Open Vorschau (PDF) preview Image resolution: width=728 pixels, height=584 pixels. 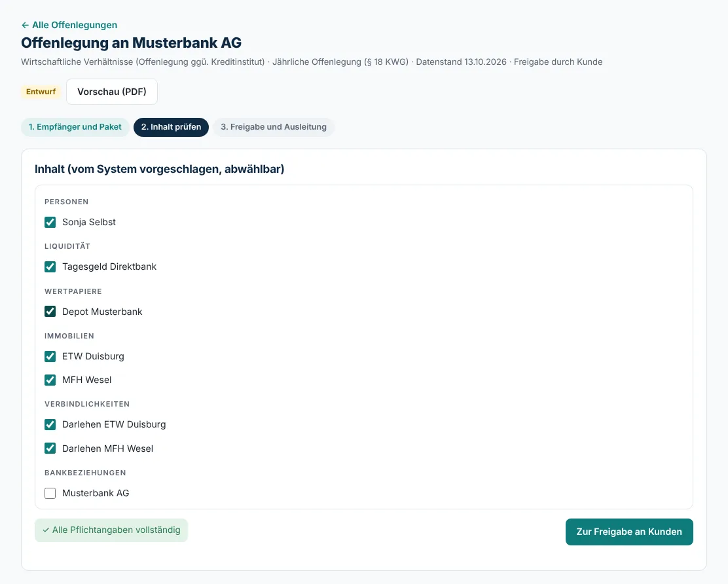tap(112, 92)
